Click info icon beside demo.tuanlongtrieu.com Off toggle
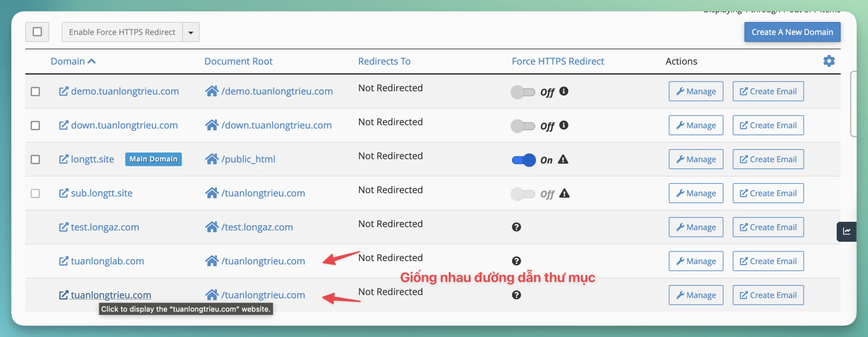 coord(564,91)
